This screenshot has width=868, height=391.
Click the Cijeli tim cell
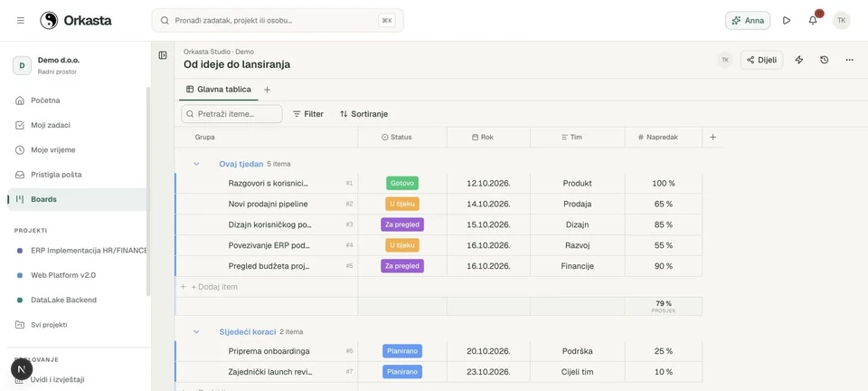(578, 372)
